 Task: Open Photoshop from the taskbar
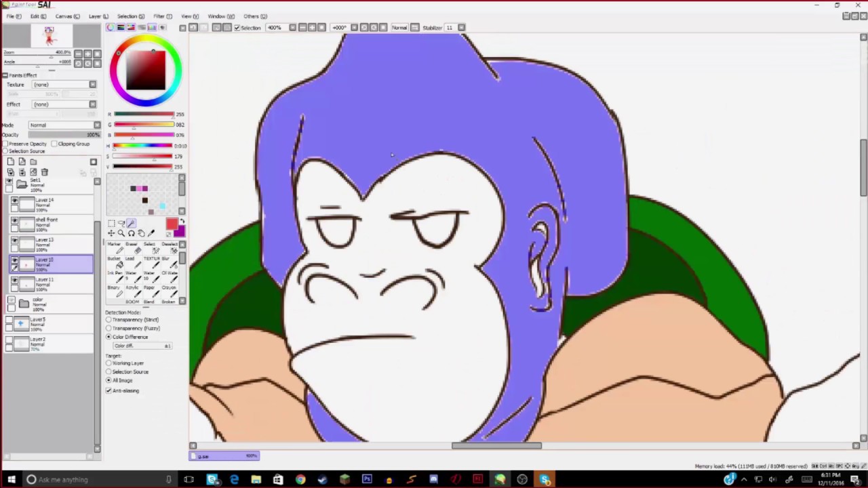[367, 480]
